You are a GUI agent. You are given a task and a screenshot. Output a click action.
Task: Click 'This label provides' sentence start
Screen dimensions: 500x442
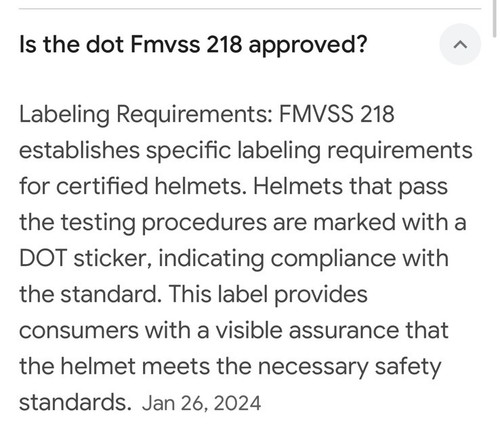pyautogui.click(x=268, y=294)
